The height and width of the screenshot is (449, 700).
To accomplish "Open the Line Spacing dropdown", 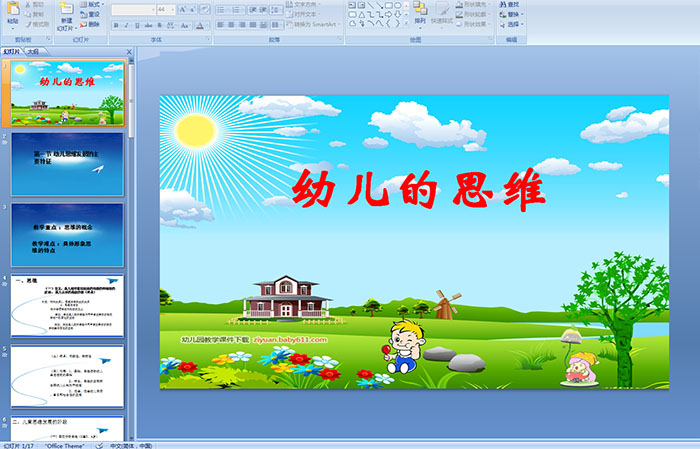I will pyautogui.click(x=276, y=10).
